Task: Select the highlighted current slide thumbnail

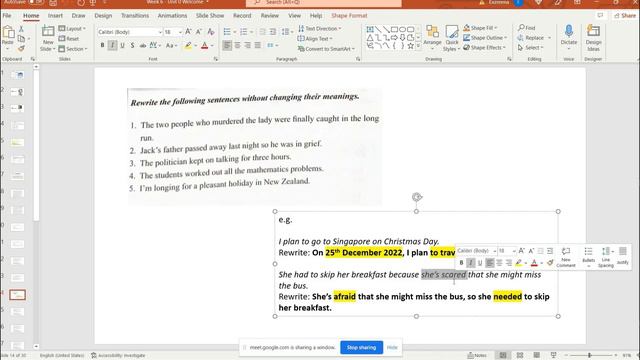Action: 17,294
